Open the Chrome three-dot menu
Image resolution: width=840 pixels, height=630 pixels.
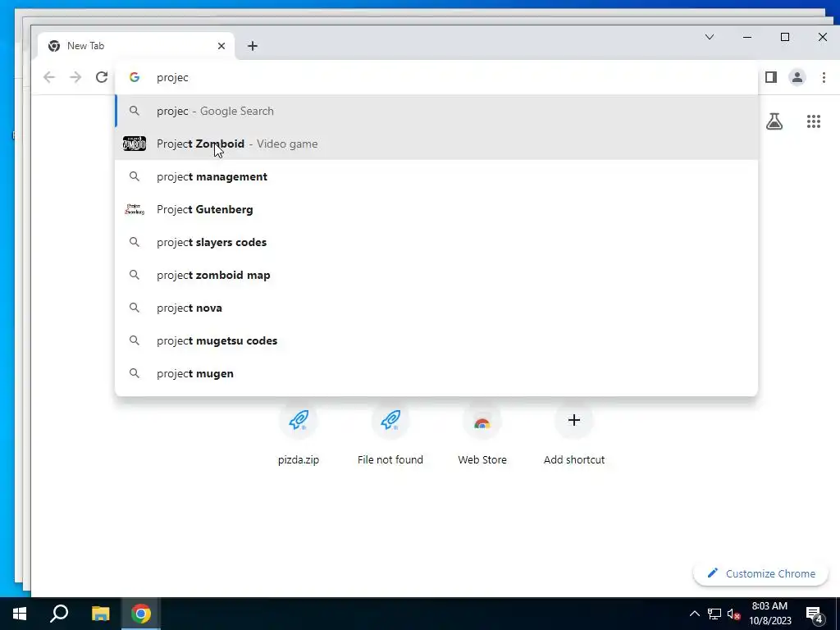coord(824,77)
